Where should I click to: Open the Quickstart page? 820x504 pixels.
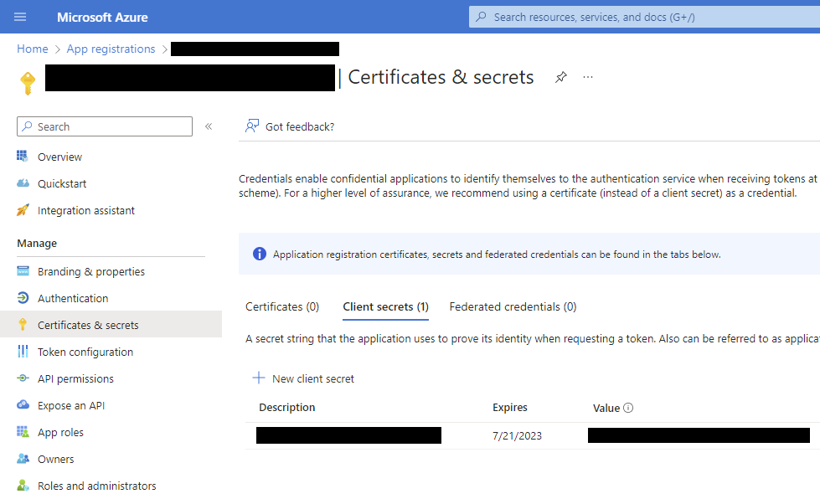click(62, 183)
